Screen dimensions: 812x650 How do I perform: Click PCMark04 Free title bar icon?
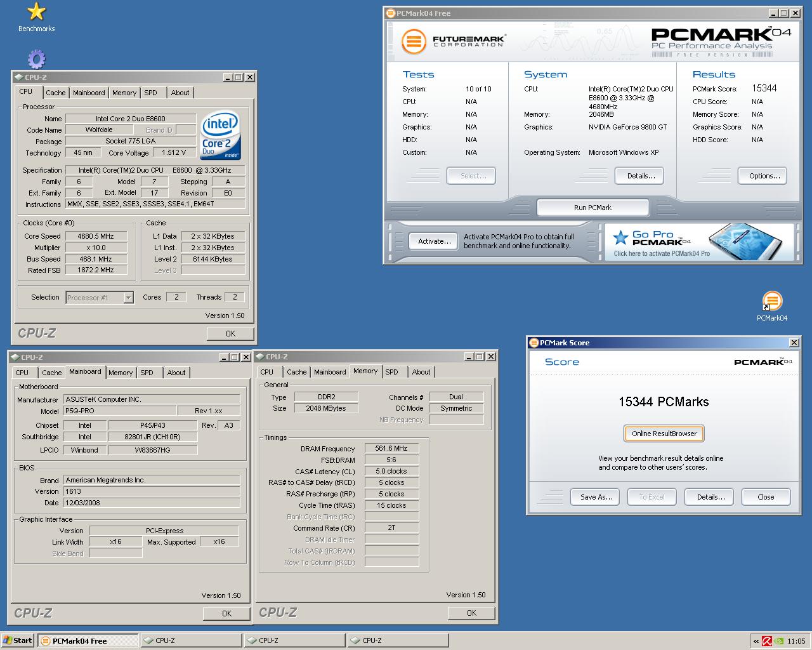(391, 13)
